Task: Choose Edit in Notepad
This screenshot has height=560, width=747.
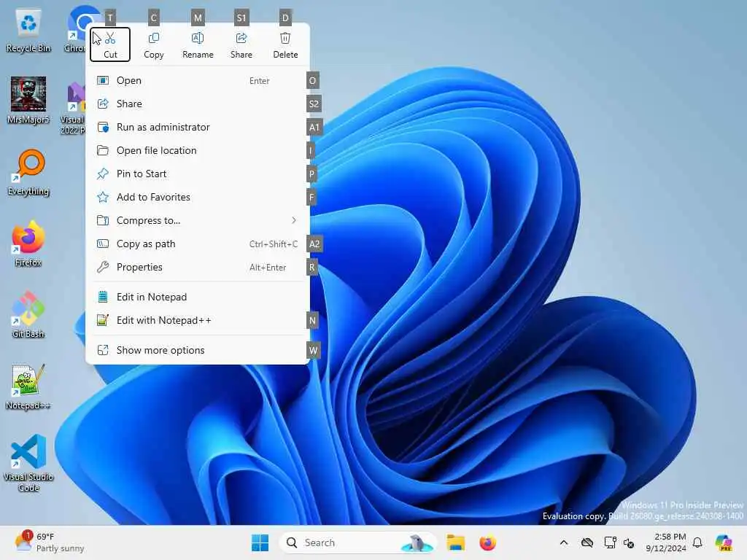Action: coord(198,297)
